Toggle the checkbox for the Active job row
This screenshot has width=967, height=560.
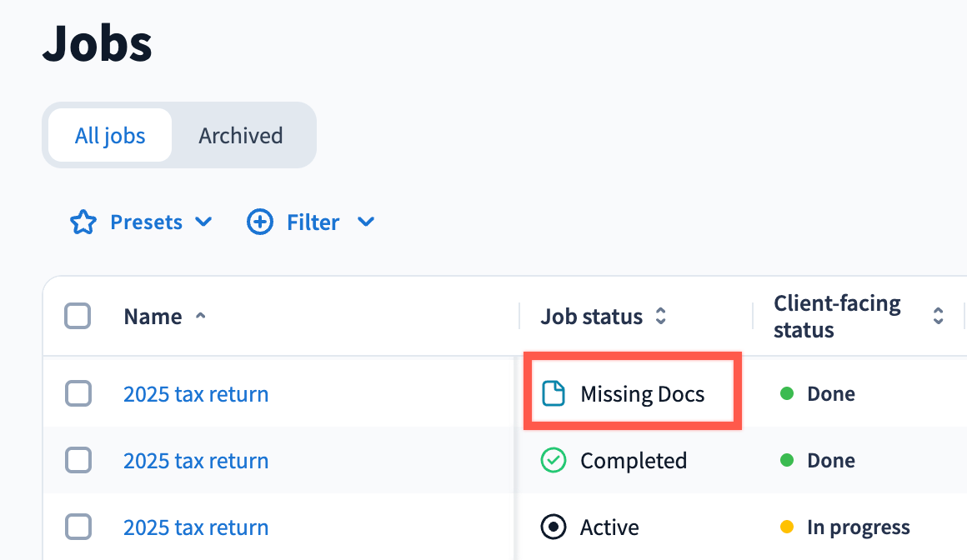pyautogui.click(x=78, y=527)
